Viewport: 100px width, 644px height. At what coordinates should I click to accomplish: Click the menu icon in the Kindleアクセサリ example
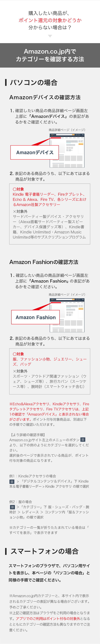tap(12, 481)
